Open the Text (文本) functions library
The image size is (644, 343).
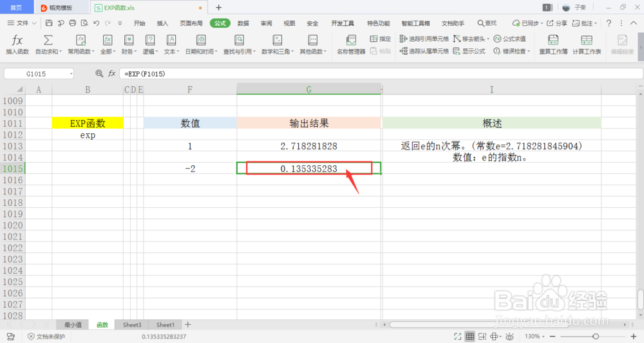pos(171,44)
